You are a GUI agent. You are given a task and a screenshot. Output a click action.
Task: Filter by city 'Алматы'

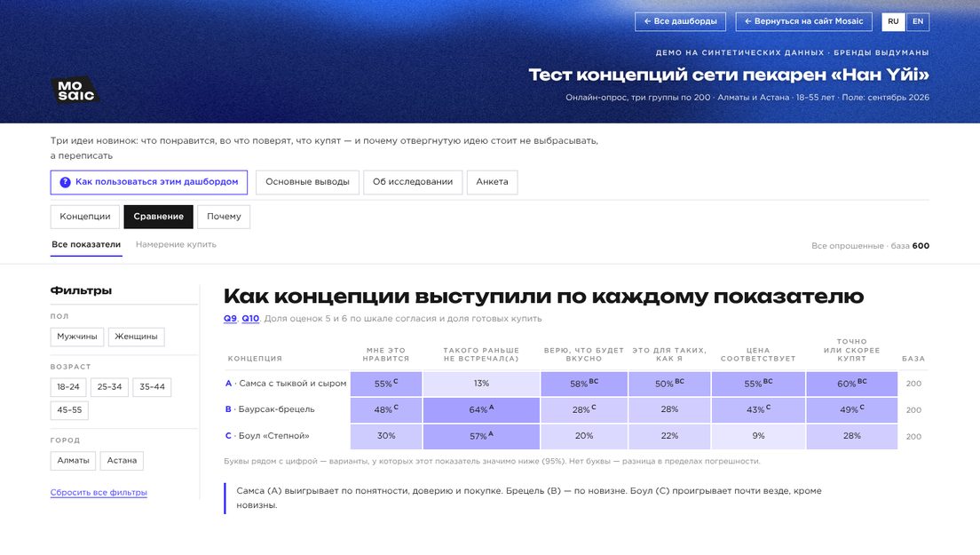coord(73,461)
